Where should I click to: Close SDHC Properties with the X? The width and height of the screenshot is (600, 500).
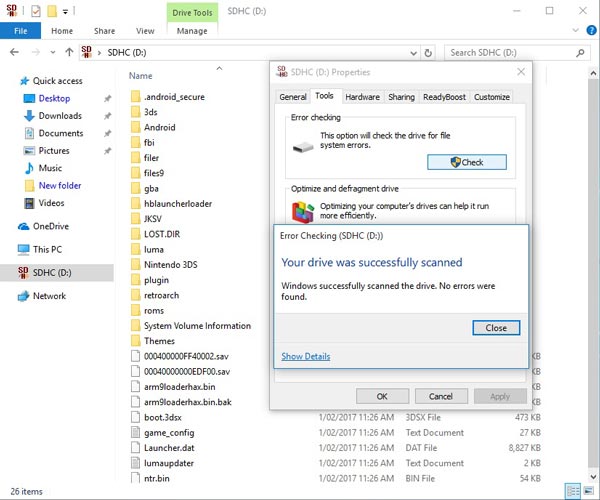click(521, 72)
